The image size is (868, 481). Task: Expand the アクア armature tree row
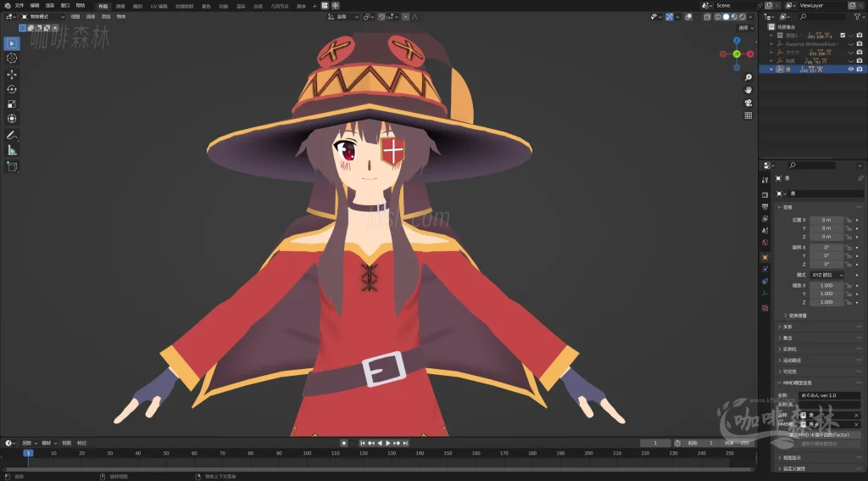(x=771, y=52)
